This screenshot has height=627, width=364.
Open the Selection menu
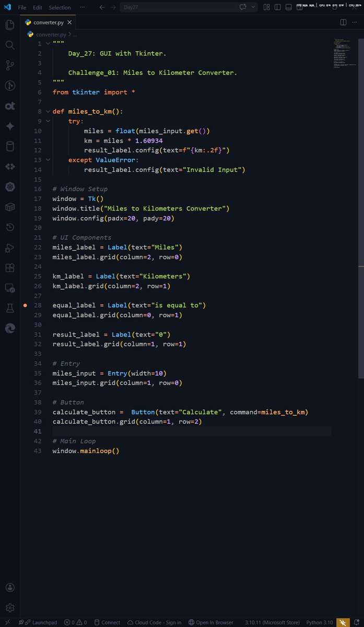pos(60,7)
